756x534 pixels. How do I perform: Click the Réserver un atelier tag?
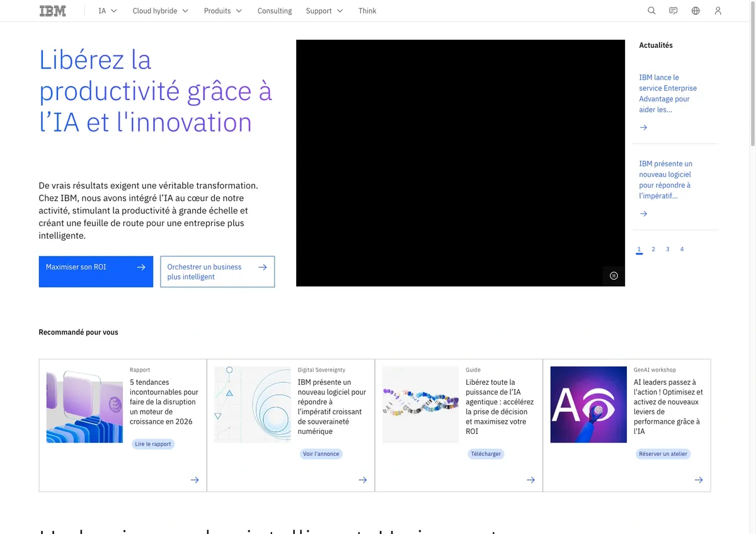point(663,454)
